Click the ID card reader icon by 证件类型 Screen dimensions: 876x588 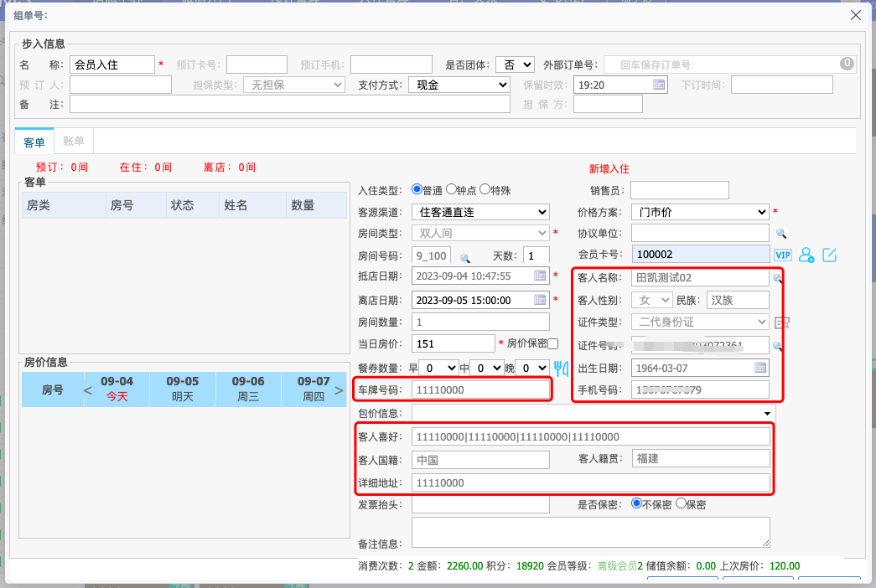pyautogui.click(x=781, y=322)
